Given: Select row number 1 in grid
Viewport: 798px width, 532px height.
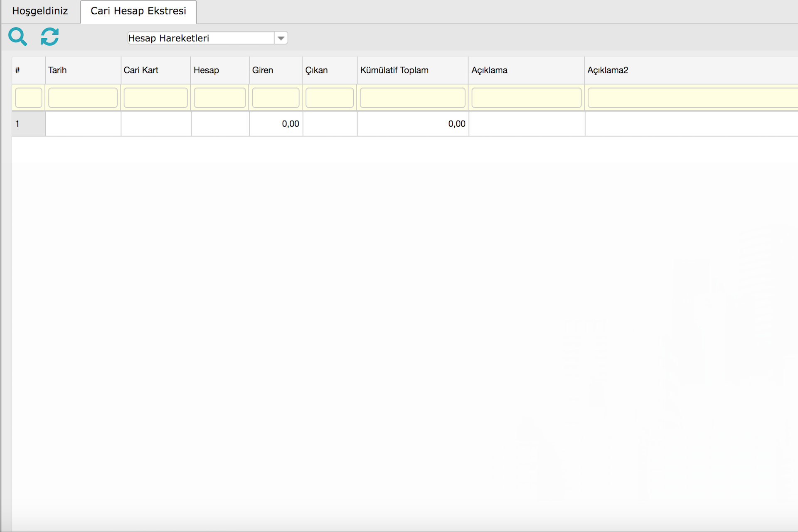Looking at the screenshot, I should [28, 124].
